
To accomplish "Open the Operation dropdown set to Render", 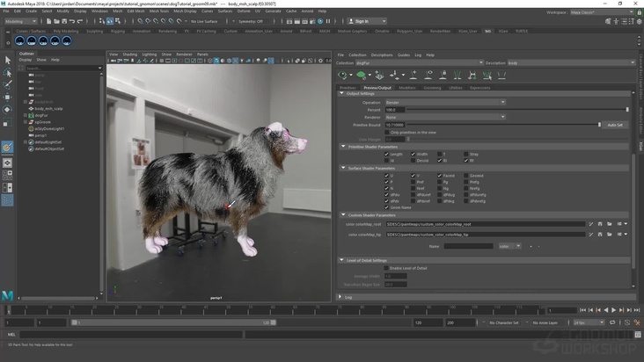I will (444, 102).
